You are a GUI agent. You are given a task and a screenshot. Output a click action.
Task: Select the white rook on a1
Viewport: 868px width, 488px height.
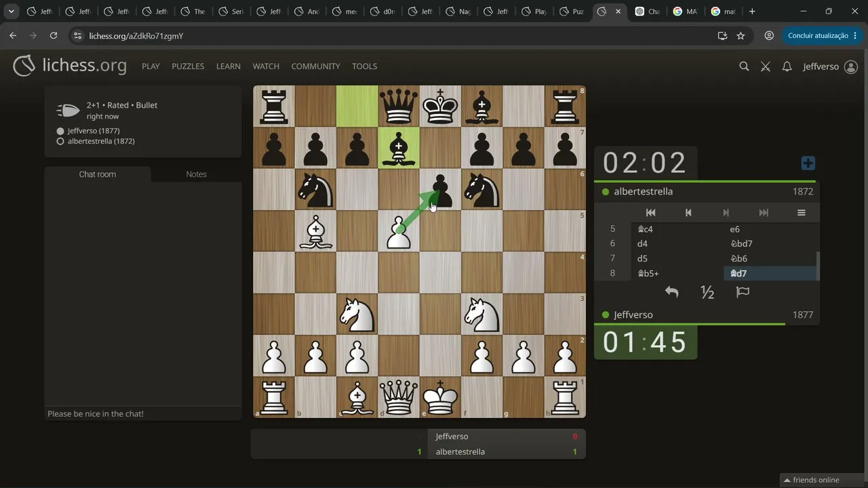click(x=274, y=397)
